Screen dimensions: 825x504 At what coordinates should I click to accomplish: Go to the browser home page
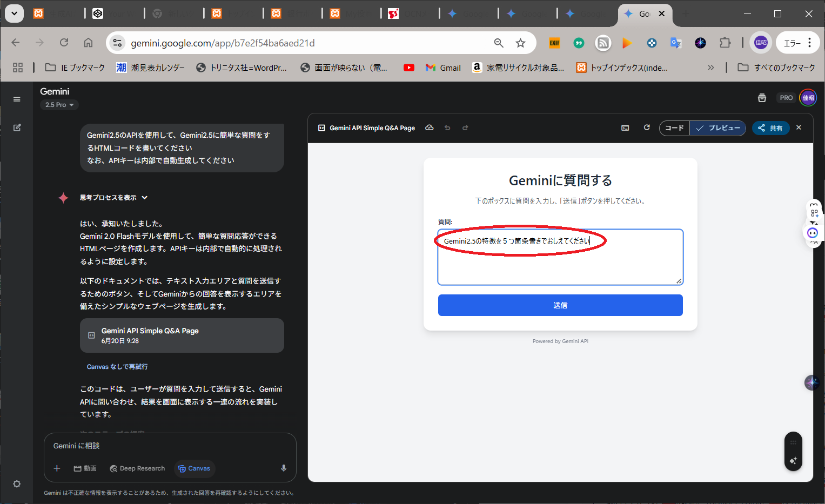pyautogui.click(x=89, y=43)
